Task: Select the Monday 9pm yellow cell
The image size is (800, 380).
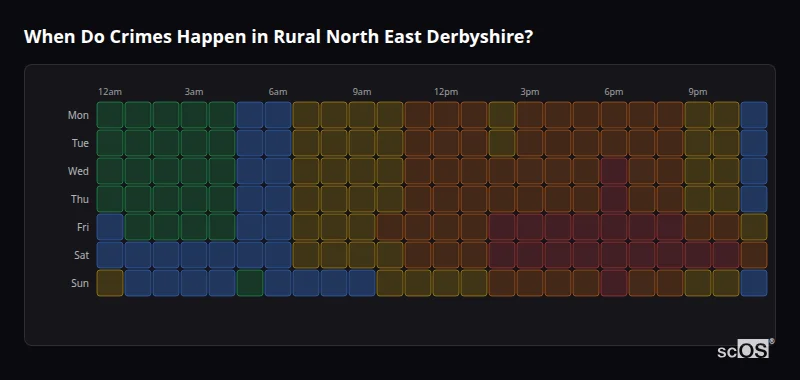Action: (x=698, y=115)
